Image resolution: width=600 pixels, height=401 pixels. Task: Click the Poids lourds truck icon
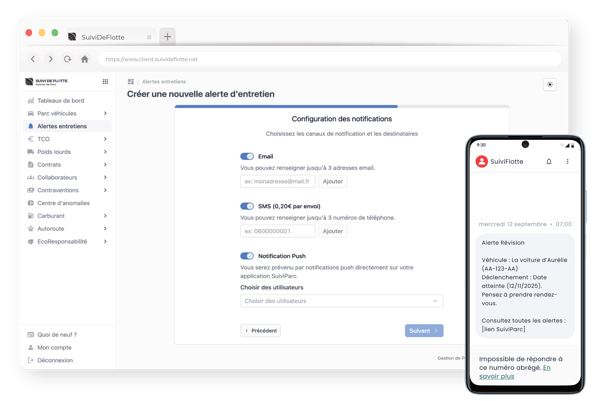pos(31,152)
